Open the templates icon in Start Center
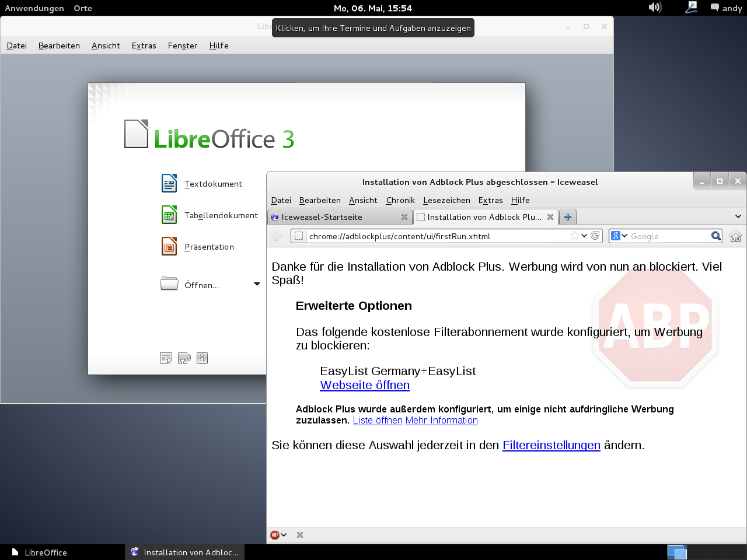The image size is (747, 560). [x=166, y=358]
